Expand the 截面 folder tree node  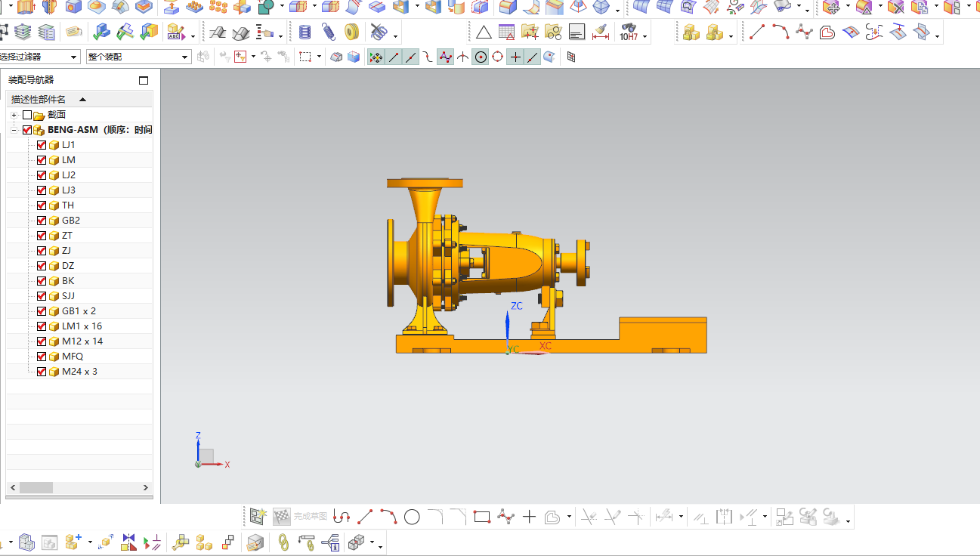(x=14, y=115)
